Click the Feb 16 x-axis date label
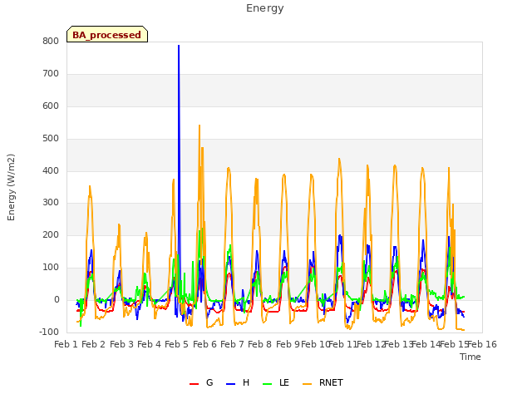 [482, 344]
